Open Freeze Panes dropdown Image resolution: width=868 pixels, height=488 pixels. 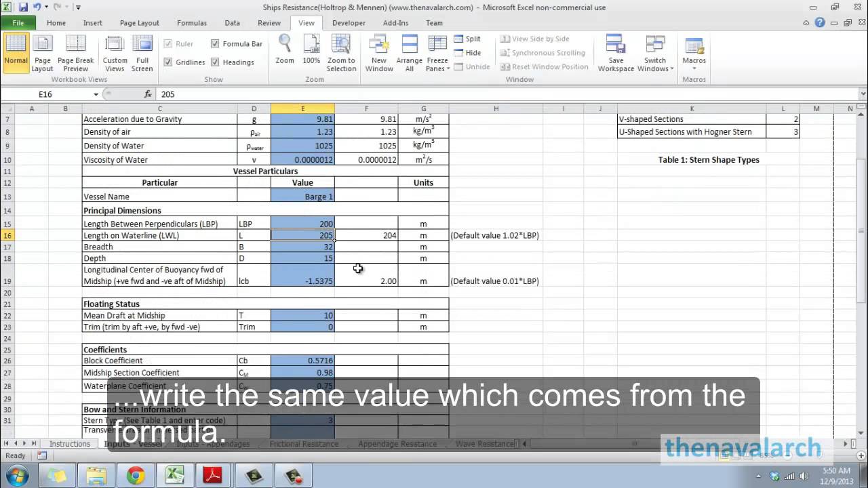click(x=438, y=53)
